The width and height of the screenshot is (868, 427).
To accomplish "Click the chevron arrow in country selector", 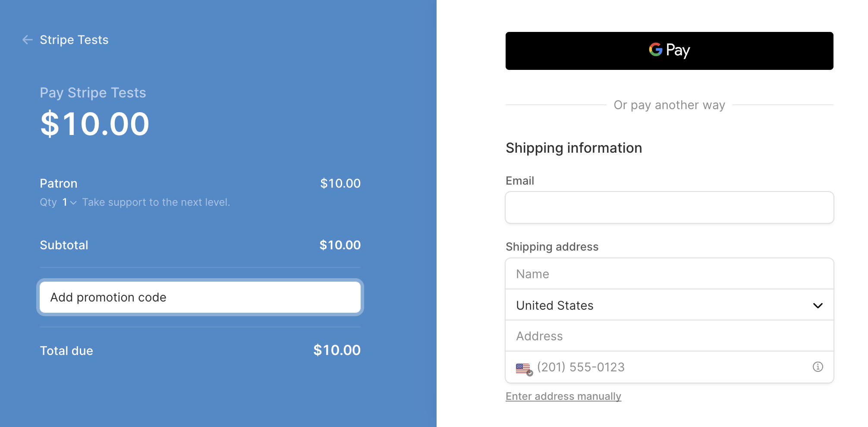I will [x=818, y=306].
